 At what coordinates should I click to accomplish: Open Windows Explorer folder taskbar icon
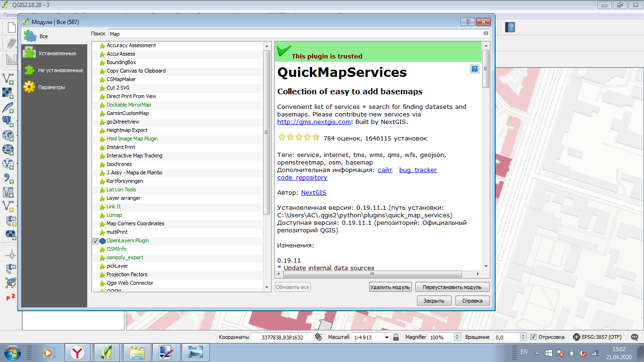click(x=137, y=352)
